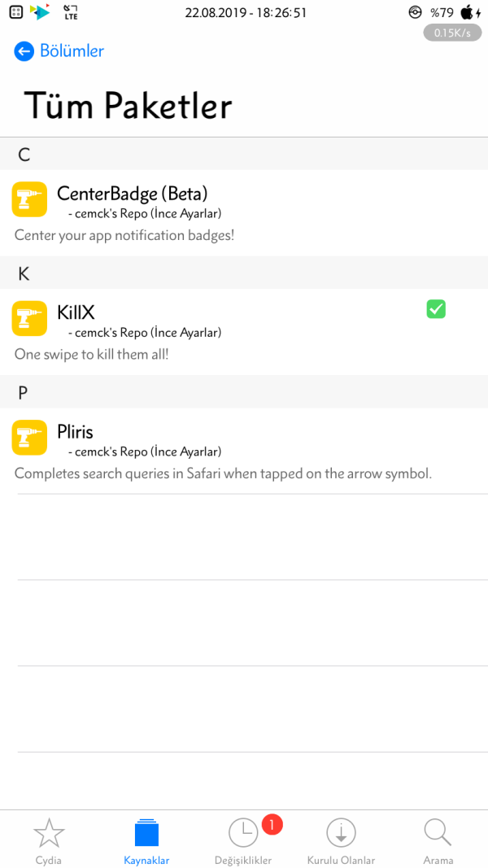This screenshot has width=488, height=868.
Task: Click the green installed checkmark on KillX
Action: pyautogui.click(x=436, y=309)
